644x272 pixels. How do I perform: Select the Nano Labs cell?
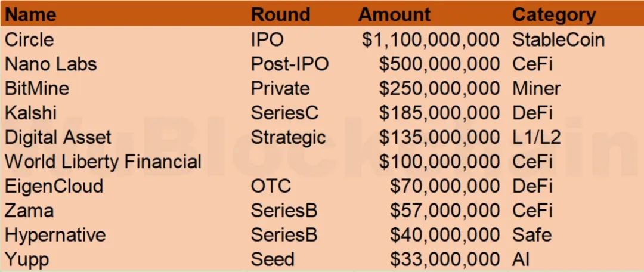(51, 64)
